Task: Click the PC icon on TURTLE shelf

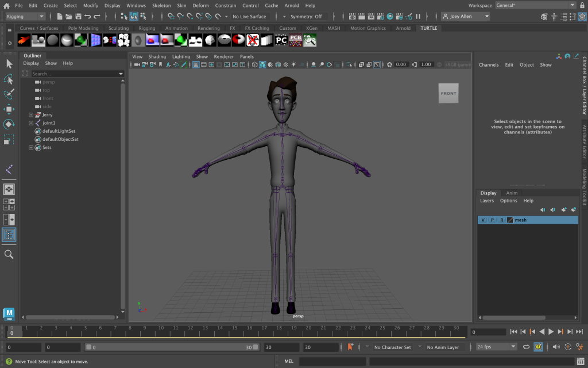Action: point(281,40)
